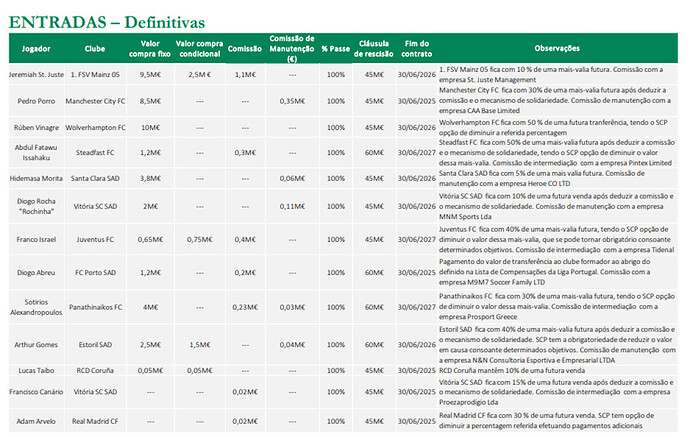Select the '0,35M€' maintenance commission cell
The image size is (690, 437).
pos(292,101)
